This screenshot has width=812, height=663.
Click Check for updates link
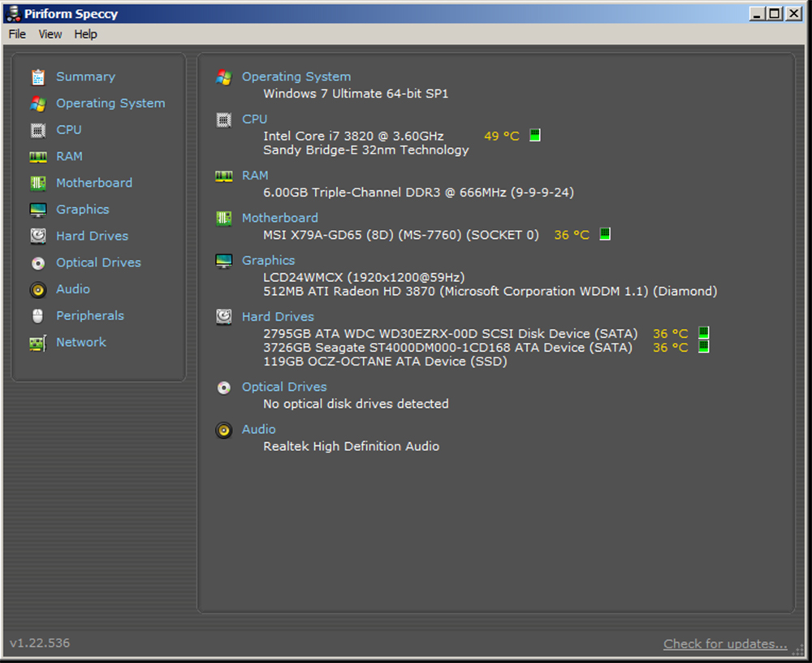coord(725,643)
